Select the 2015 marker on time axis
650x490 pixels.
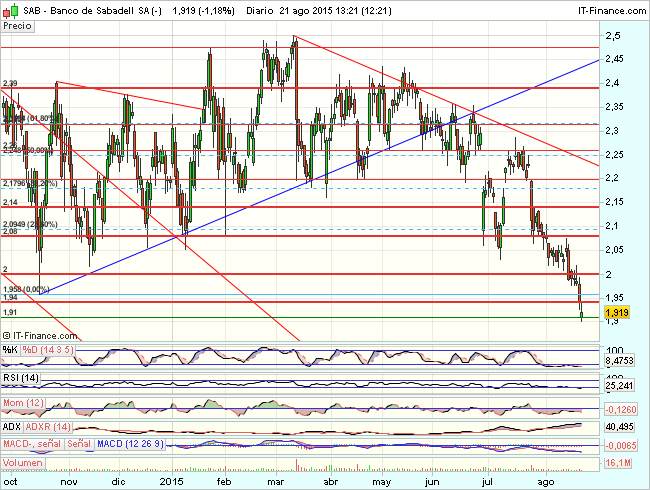[172, 481]
